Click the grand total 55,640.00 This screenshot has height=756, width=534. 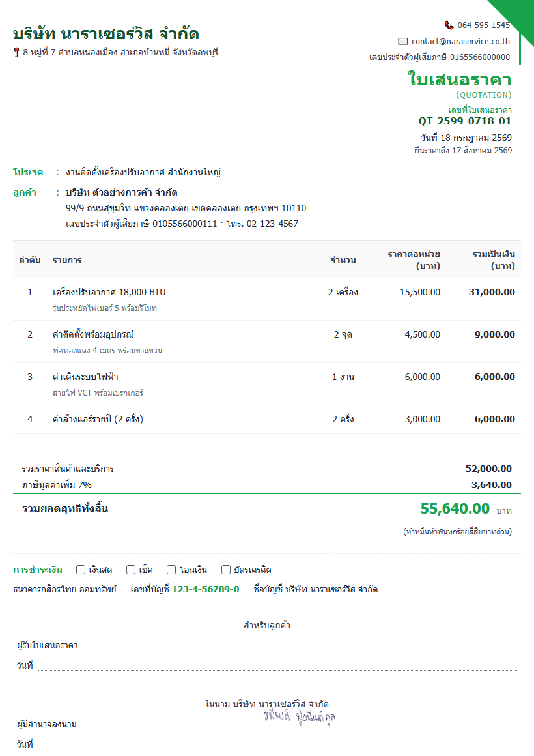(x=455, y=508)
